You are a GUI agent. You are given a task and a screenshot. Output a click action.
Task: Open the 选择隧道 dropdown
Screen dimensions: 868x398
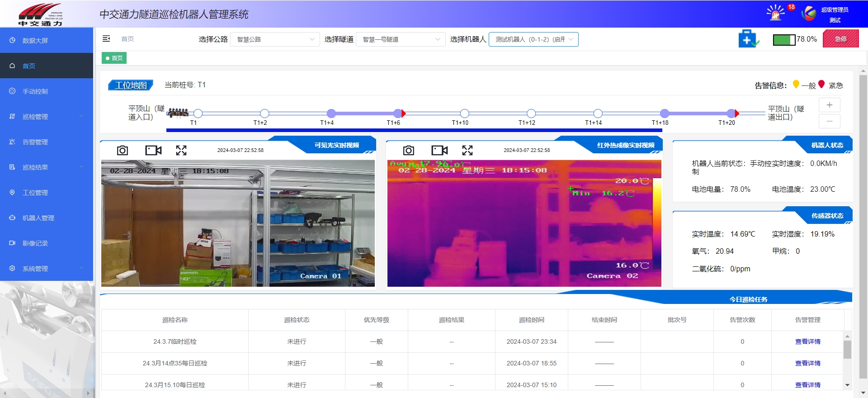[401, 39]
